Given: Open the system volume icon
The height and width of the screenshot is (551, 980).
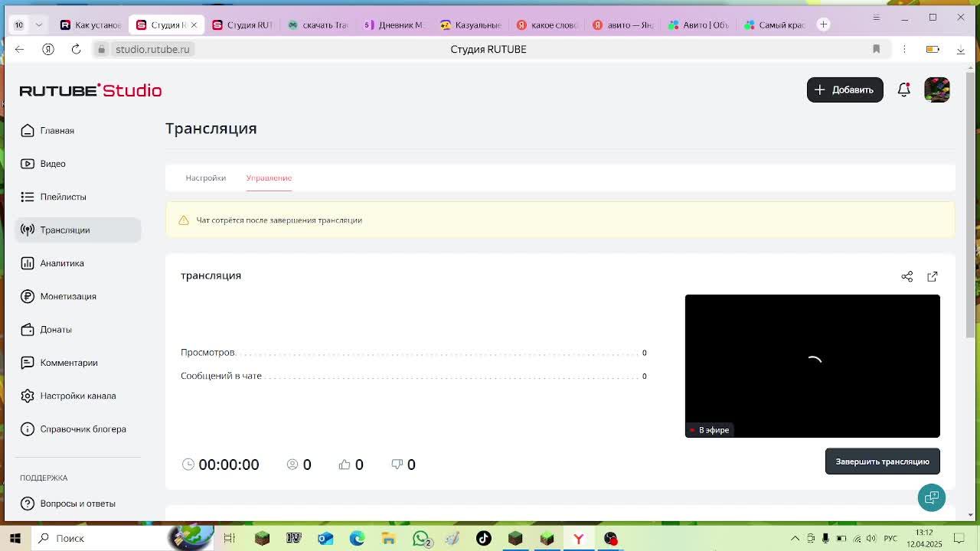Looking at the screenshot, I should 871,538.
